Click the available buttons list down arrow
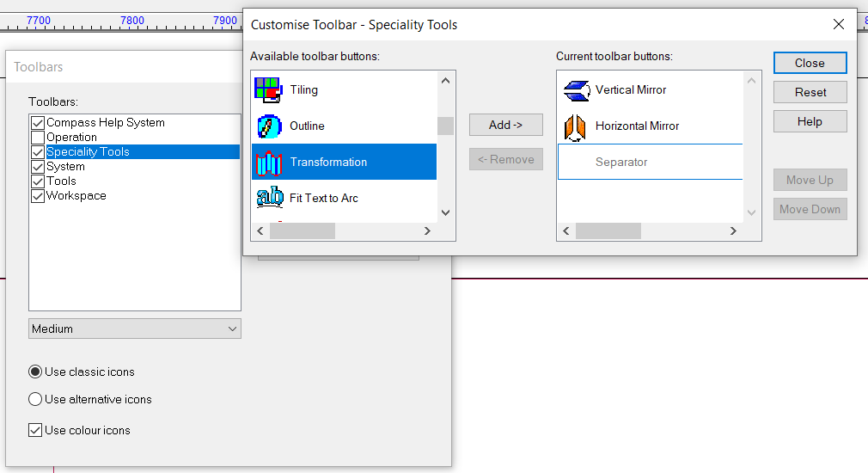The image size is (868, 473). tap(446, 212)
